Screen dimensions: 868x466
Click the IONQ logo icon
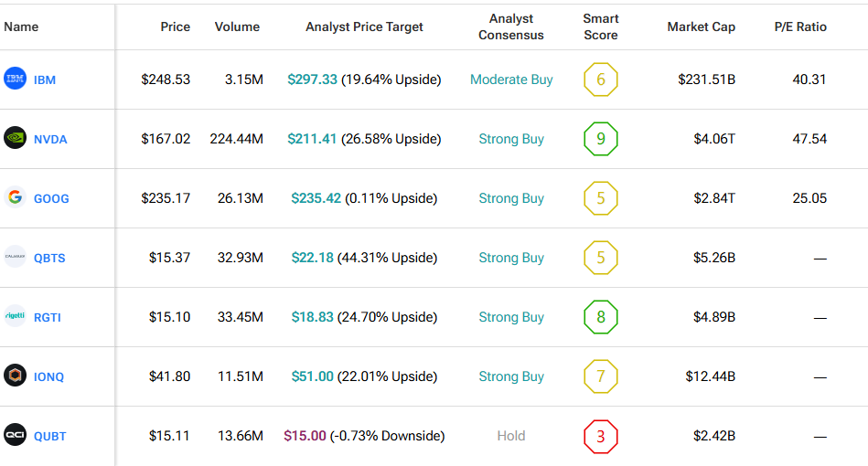click(16, 376)
